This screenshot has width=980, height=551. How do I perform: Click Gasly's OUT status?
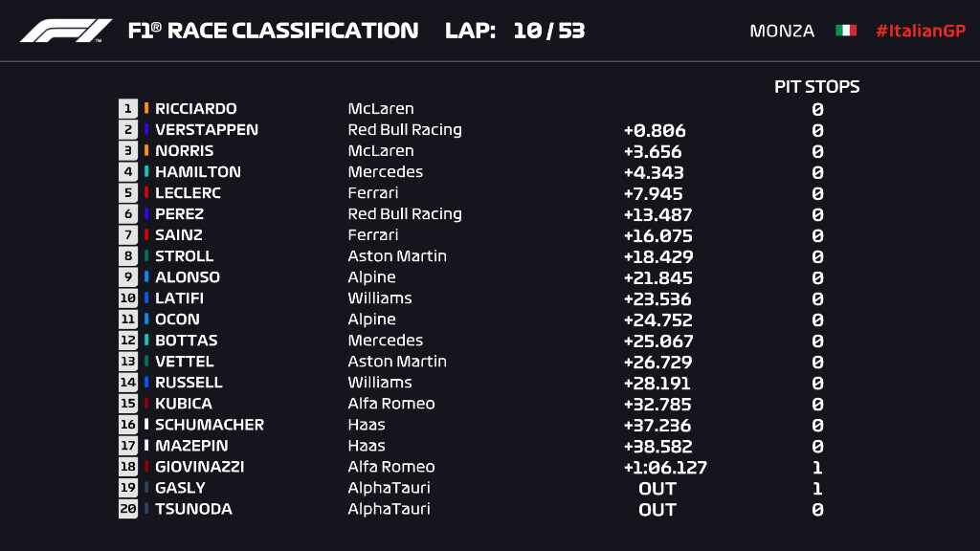[x=657, y=489]
